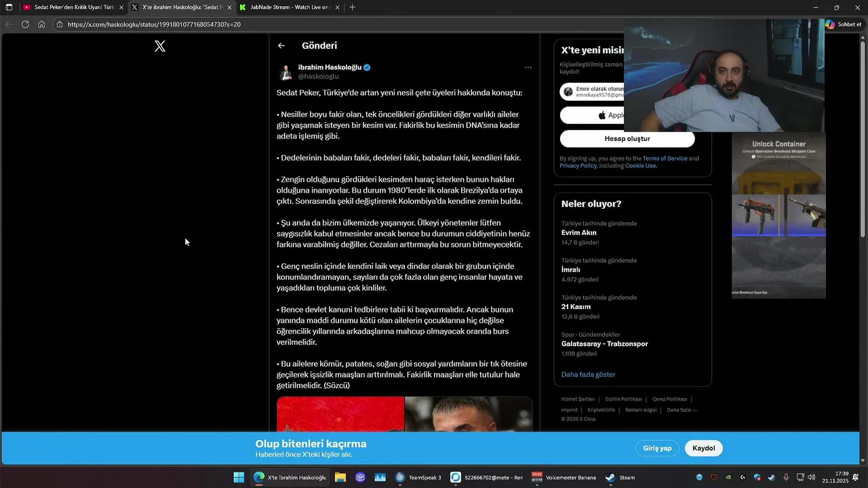Click the microphone icon in system tray

pyautogui.click(x=786, y=477)
